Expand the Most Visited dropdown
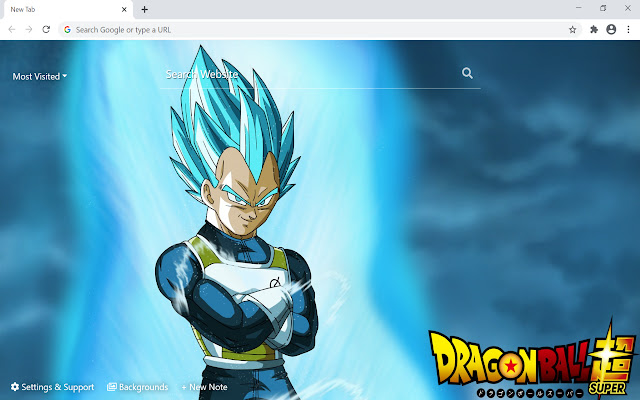The height and width of the screenshot is (400, 640). click(x=40, y=76)
